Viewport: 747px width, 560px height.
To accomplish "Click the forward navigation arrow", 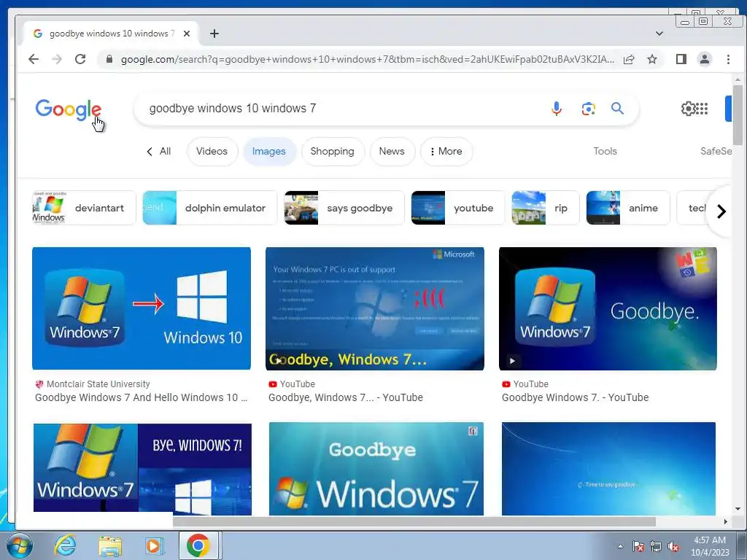I will tap(57, 59).
